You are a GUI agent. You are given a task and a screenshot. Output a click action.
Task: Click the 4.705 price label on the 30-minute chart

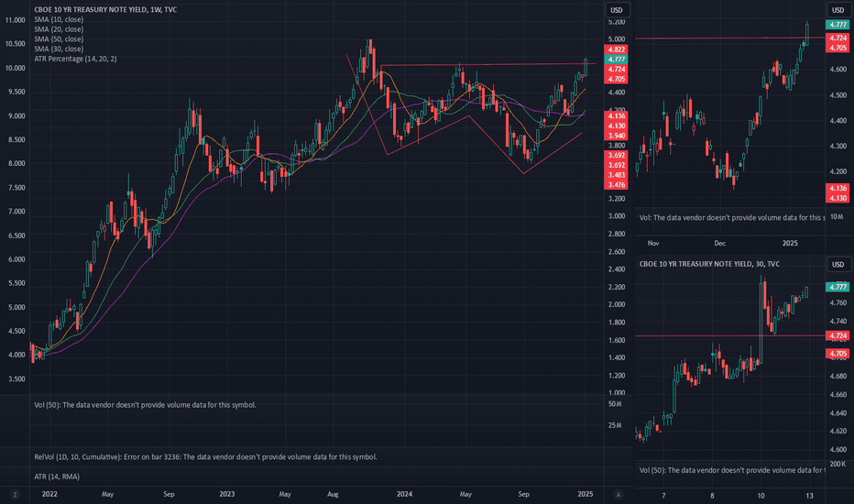pos(838,354)
